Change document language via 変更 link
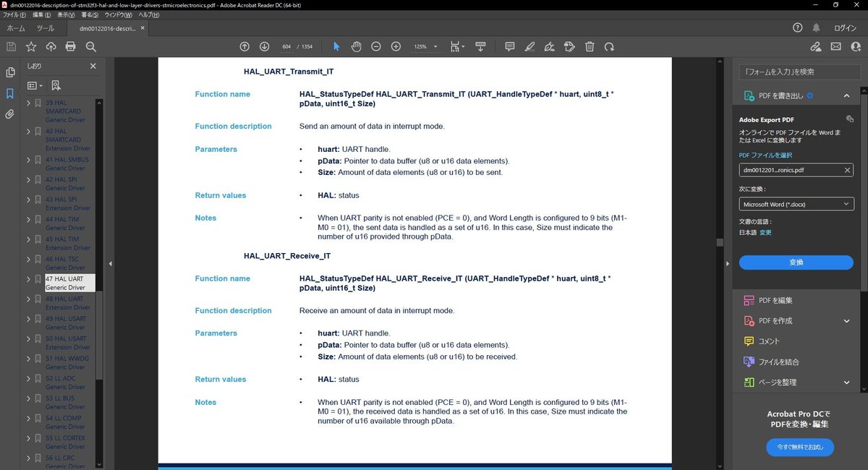The width and height of the screenshot is (868, 470). click(765, 233)
